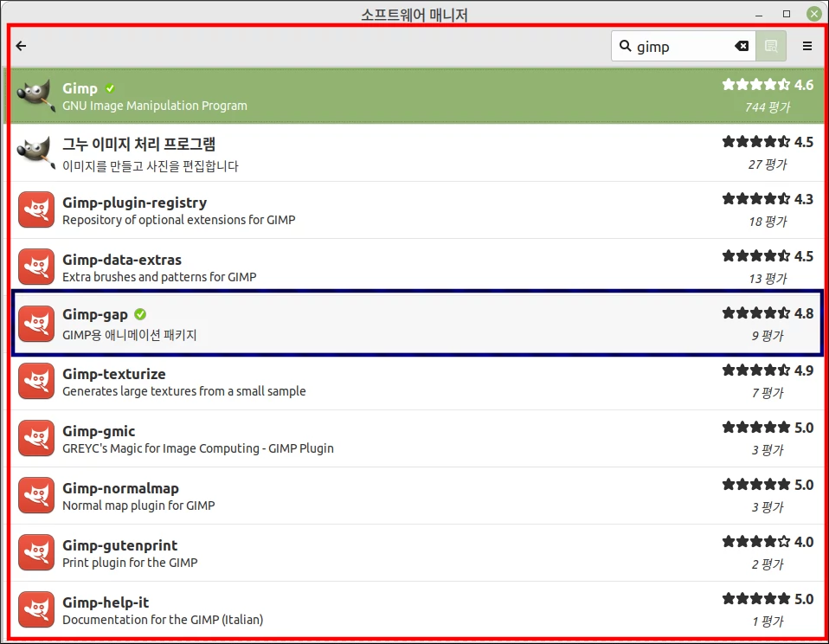The image size is (829, 644).
Task: Click the '2 평가' review count
Action: 768,564
